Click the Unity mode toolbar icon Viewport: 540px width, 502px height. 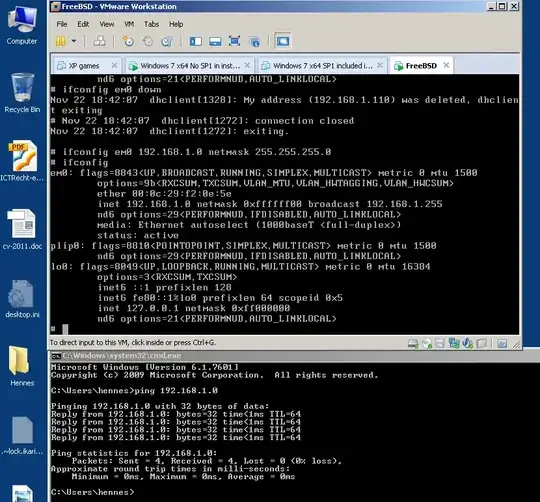tap(255, 42)
